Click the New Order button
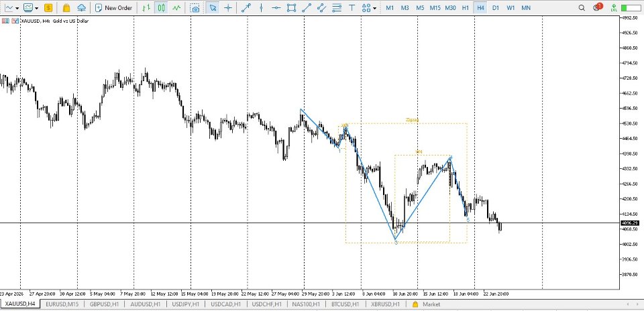Screen dimensions: 644x311 (x=114, y=7)
